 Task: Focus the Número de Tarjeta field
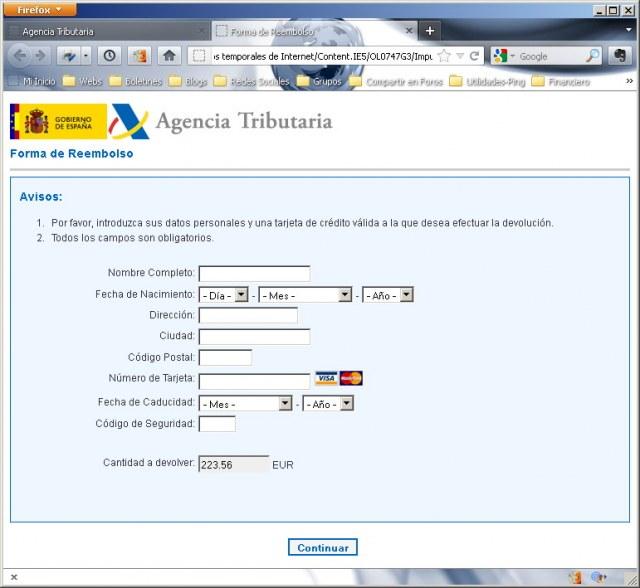(254, 381)
